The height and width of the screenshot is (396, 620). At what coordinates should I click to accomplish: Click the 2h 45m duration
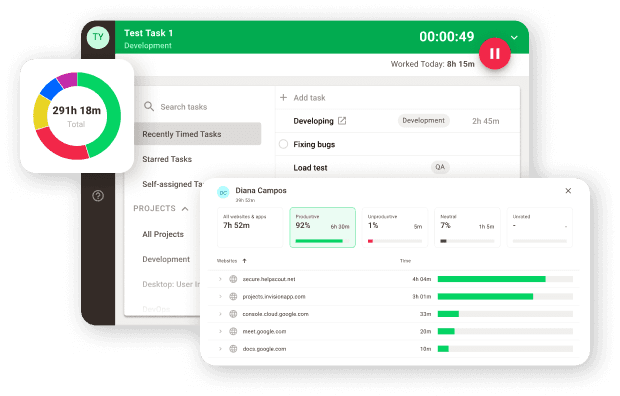486,121
